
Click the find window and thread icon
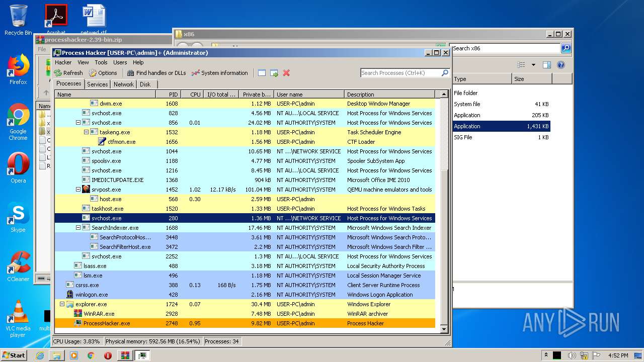click(274, 73)
